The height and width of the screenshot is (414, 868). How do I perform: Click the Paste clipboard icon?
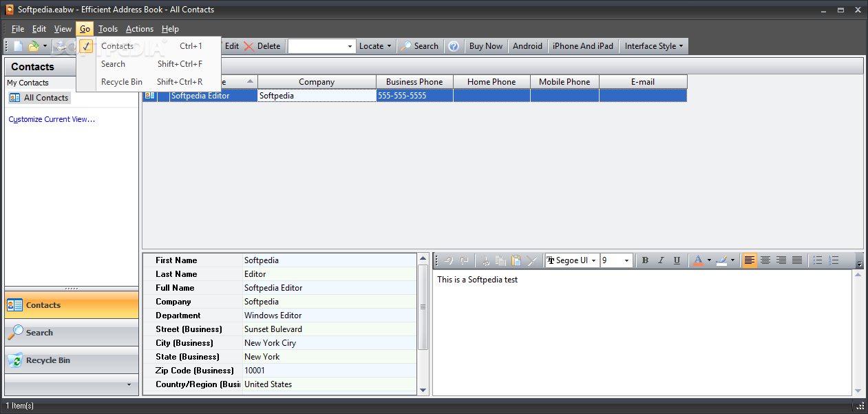pyautogui.click(x=516, y=260)
